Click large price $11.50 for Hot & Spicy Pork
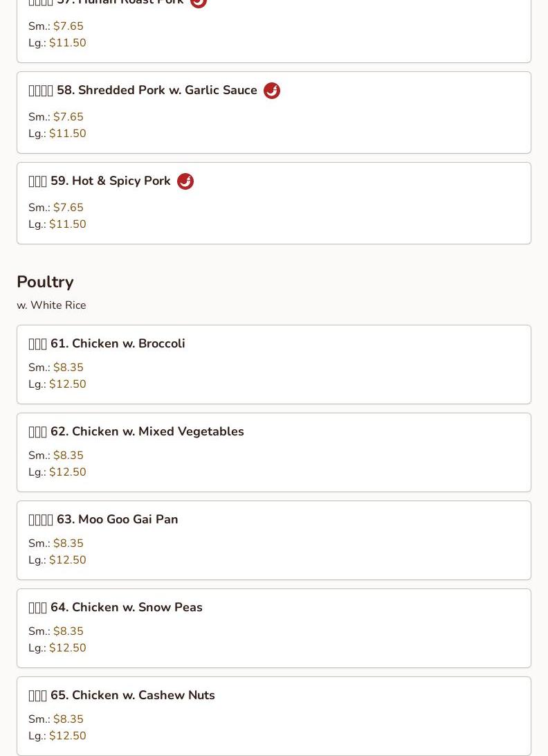The height and width of the screenshot is (756, 548). [x=68, y=224]
